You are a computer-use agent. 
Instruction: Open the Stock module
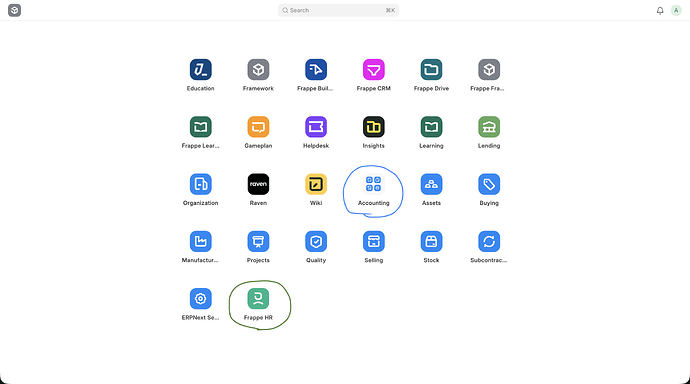[431, 241]
